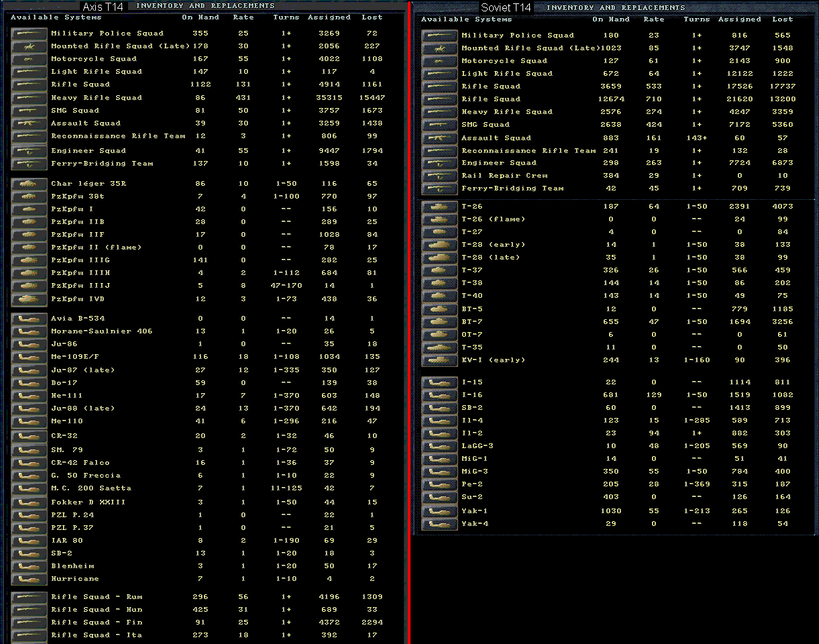The height and width of the screenshot is (644, 819).
Task: Click Axis panel 'Lost' column header
Action: coord(372,17)
